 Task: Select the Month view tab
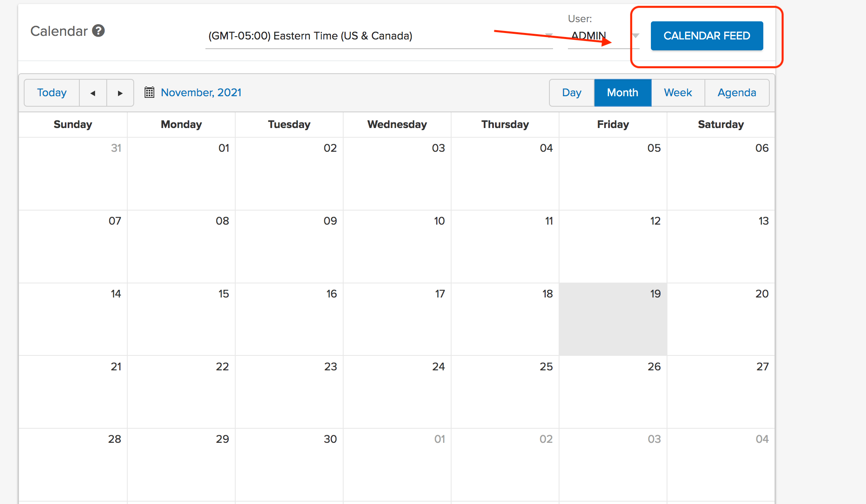[623, 93]
